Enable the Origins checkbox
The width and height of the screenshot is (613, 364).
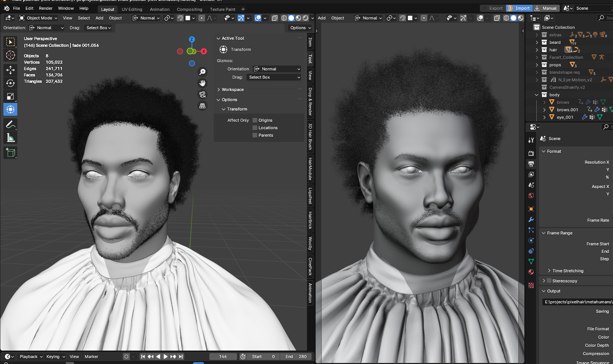[255, 120]
